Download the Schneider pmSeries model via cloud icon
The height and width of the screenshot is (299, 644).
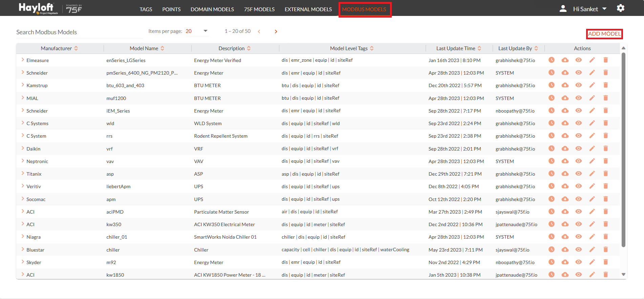point(565,73)
